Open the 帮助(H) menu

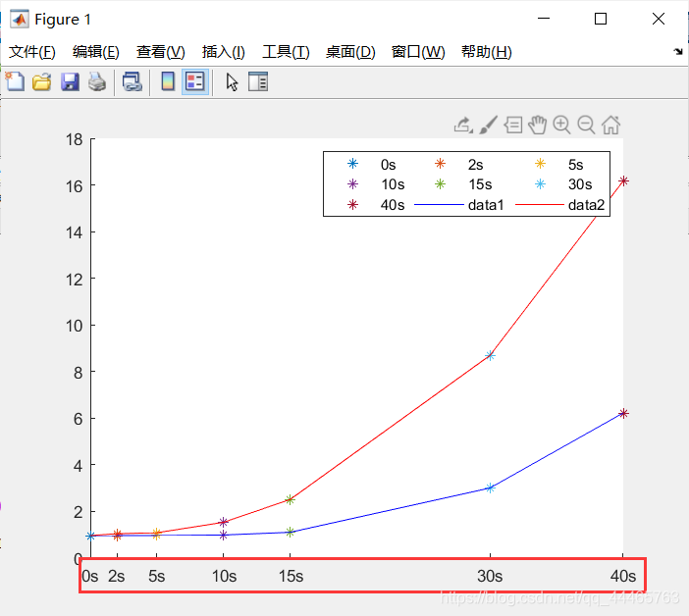pos(487,52)
